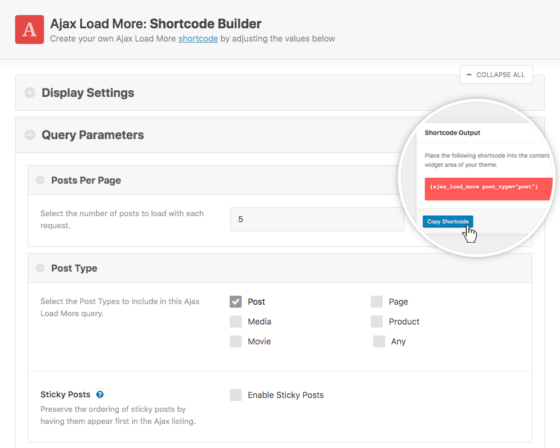Screen dimensions: 560x448
Task: Collapse the Post Type minus icon
Action: click(x=40, y=268)
